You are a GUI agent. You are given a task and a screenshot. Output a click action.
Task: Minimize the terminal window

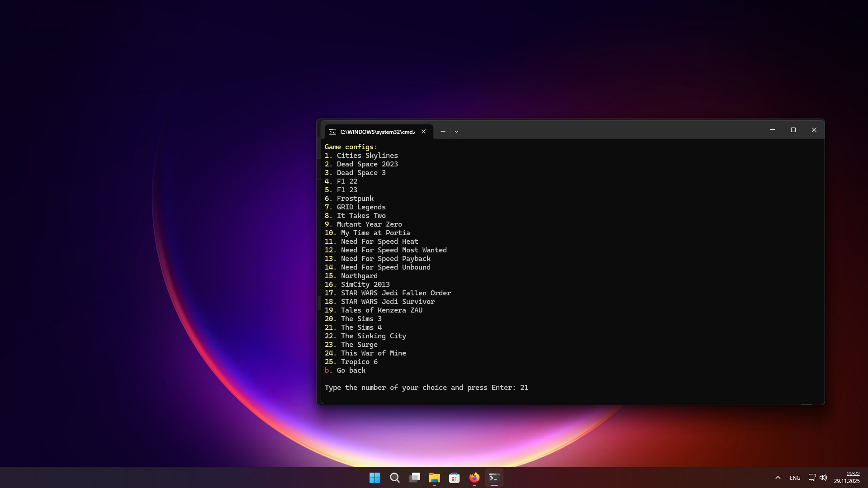[x=772, y=130]
